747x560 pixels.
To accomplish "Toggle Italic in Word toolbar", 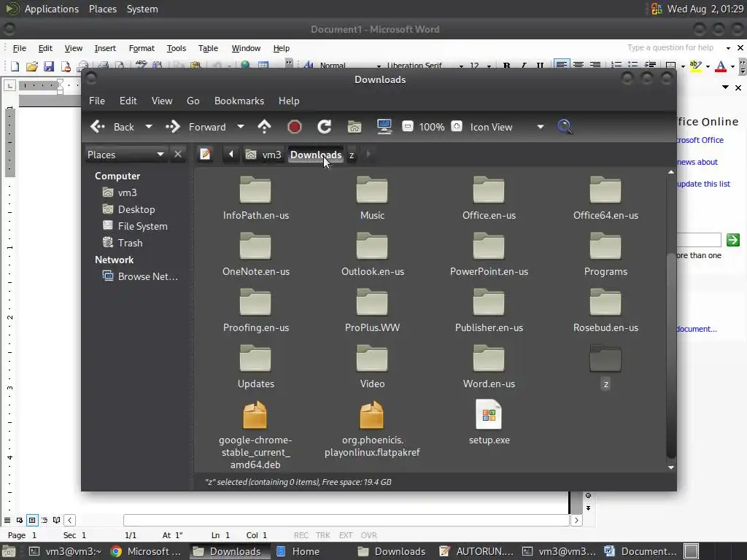I will click(523, 66).
